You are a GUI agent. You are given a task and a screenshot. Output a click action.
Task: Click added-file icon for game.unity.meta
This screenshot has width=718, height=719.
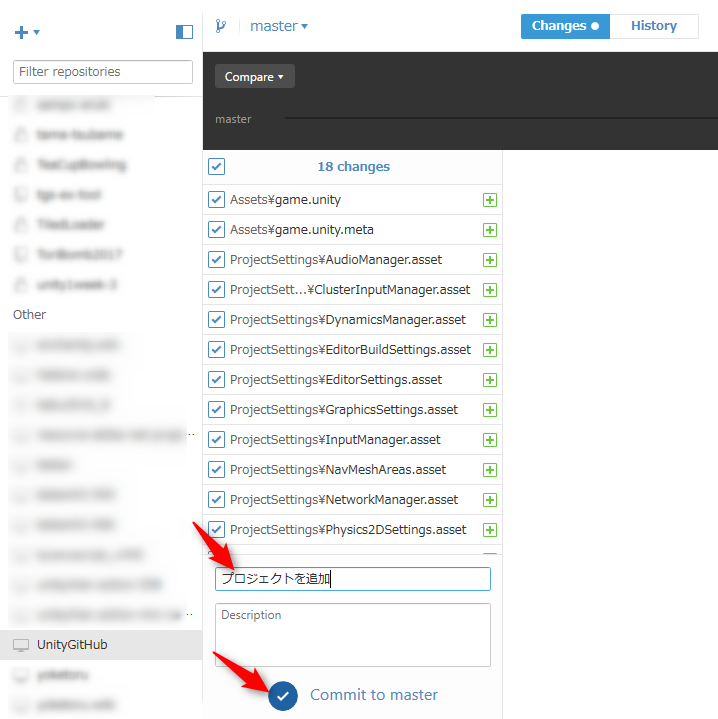[x=490, y=230]
